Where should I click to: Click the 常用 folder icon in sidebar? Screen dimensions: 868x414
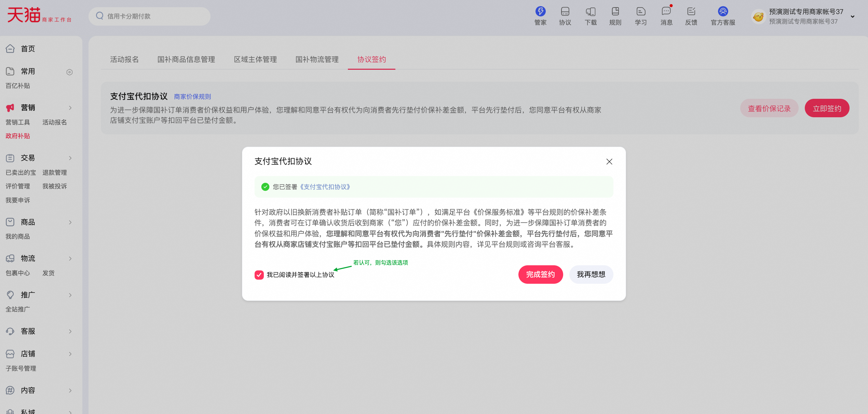tap(10, 71)
